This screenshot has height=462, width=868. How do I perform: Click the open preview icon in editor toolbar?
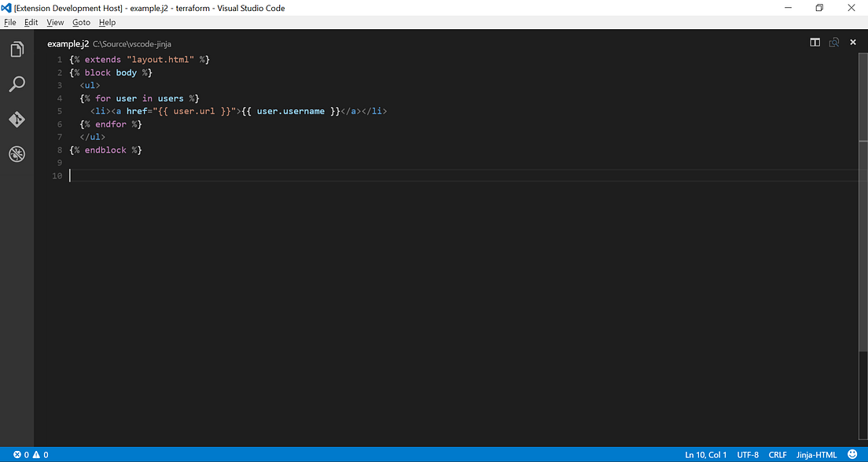coord(833,42)
